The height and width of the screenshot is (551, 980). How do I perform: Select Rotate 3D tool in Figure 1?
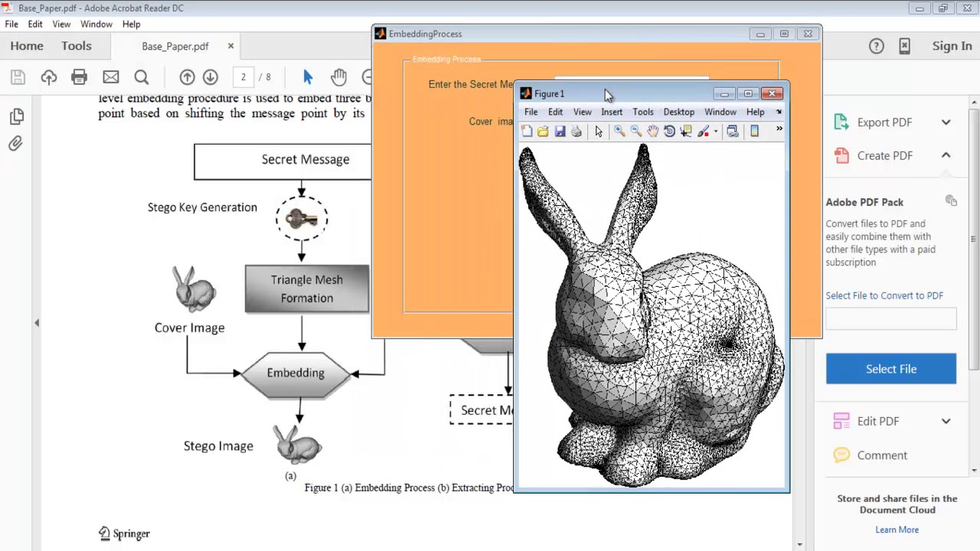click(x=669, y=132)
